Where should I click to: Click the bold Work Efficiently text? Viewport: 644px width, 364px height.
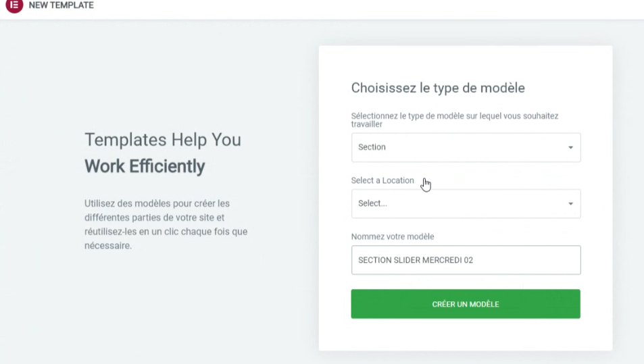point(145,165)
